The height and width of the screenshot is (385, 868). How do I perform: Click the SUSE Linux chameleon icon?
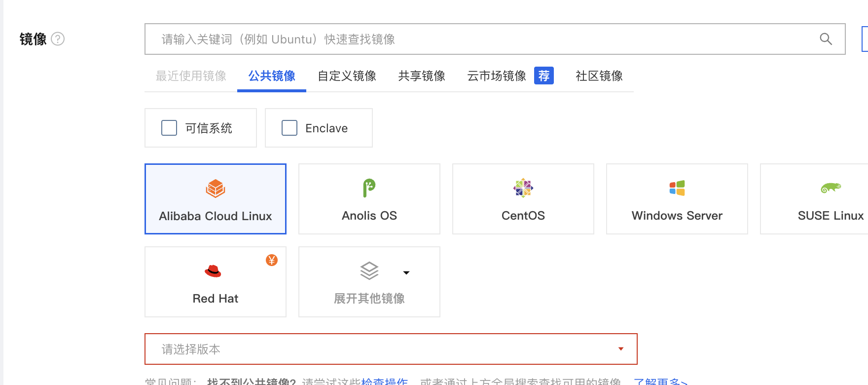point(831,188)
